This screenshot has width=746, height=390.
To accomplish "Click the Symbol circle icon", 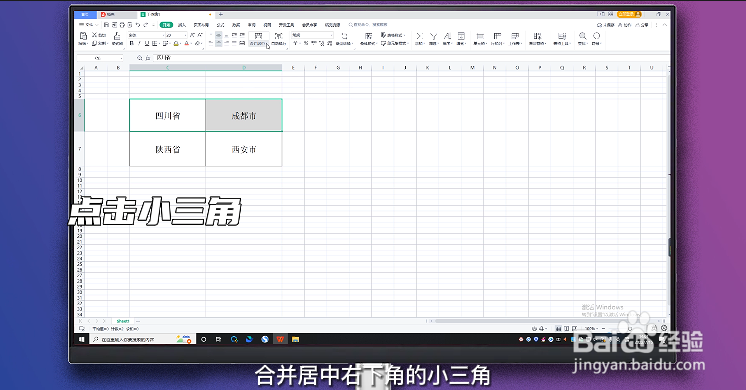I will [596, 36].
